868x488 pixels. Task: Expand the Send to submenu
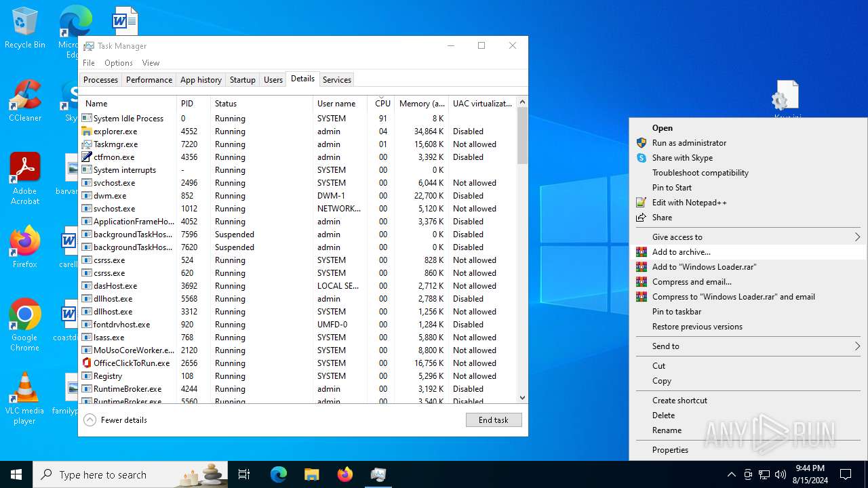tap(748, 346)
